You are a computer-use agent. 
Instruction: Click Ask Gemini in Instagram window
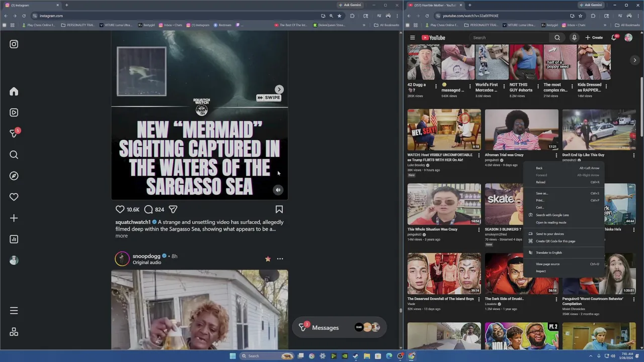point(350,5)
